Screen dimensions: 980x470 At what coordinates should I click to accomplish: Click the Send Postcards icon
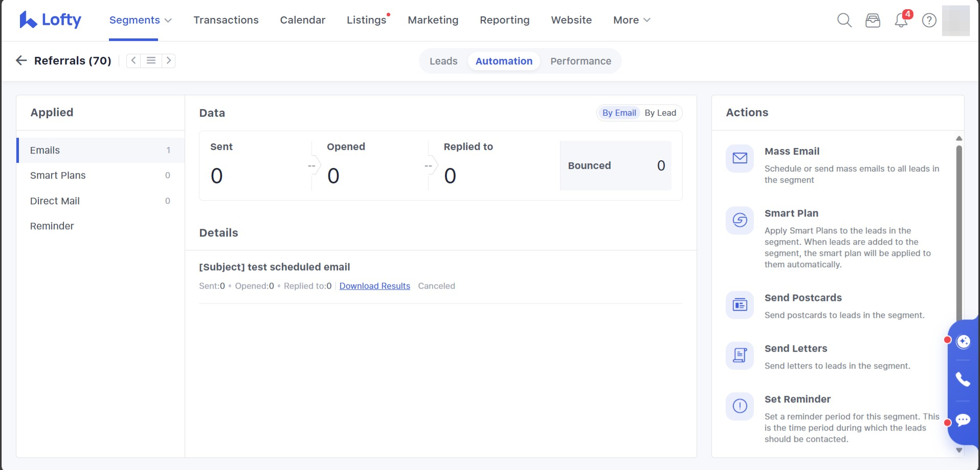[740, 305]
